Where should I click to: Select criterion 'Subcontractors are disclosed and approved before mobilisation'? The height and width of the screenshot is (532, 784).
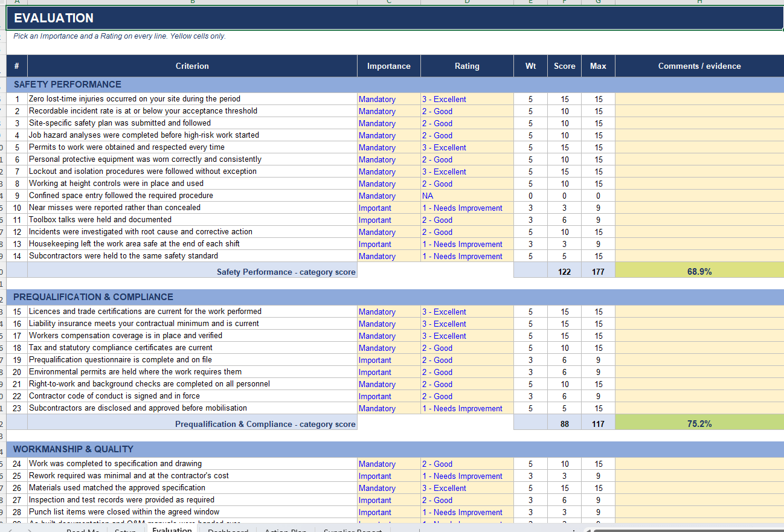pos(192,408)
